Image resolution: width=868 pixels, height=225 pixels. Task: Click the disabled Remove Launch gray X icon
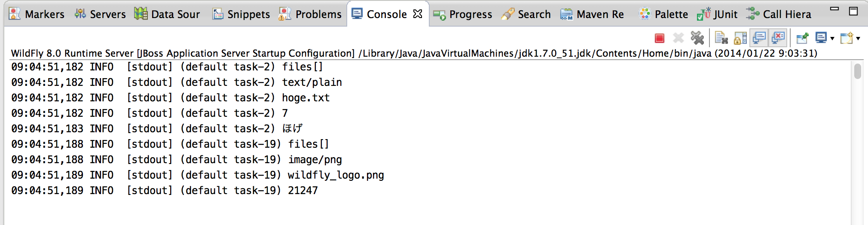[678, 38]
